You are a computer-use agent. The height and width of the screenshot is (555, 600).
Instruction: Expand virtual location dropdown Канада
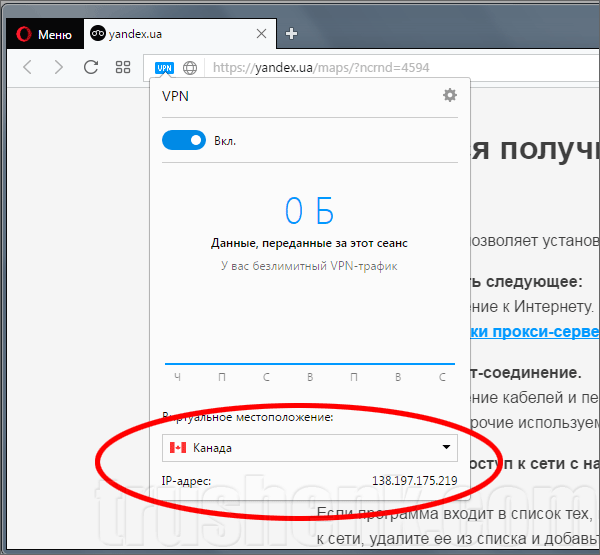[310, 447]
